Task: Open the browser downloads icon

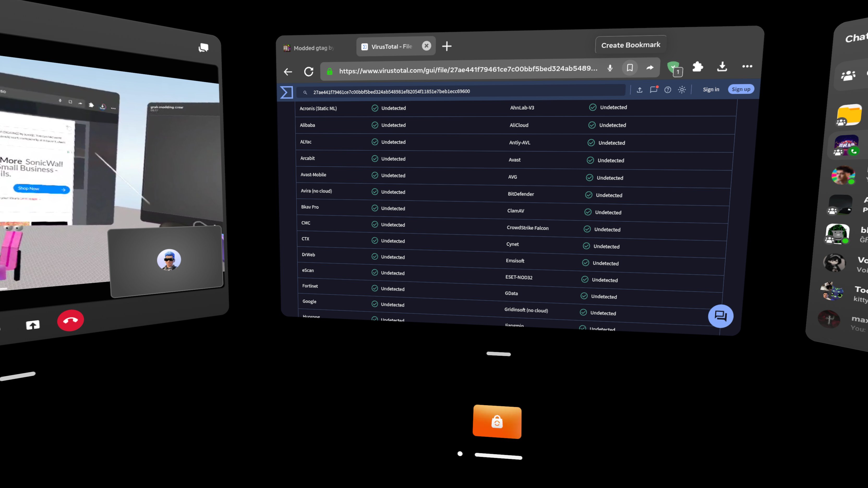Action: click(x=722, y=66)
